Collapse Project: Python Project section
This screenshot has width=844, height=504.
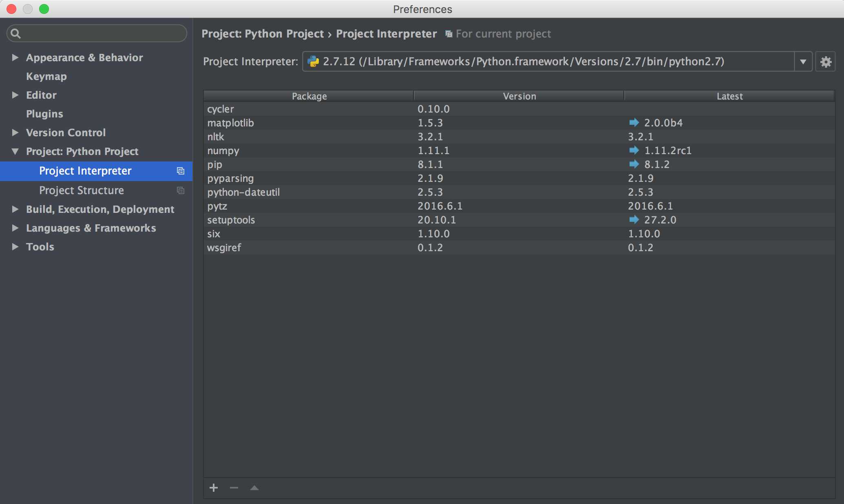(15, 151)
